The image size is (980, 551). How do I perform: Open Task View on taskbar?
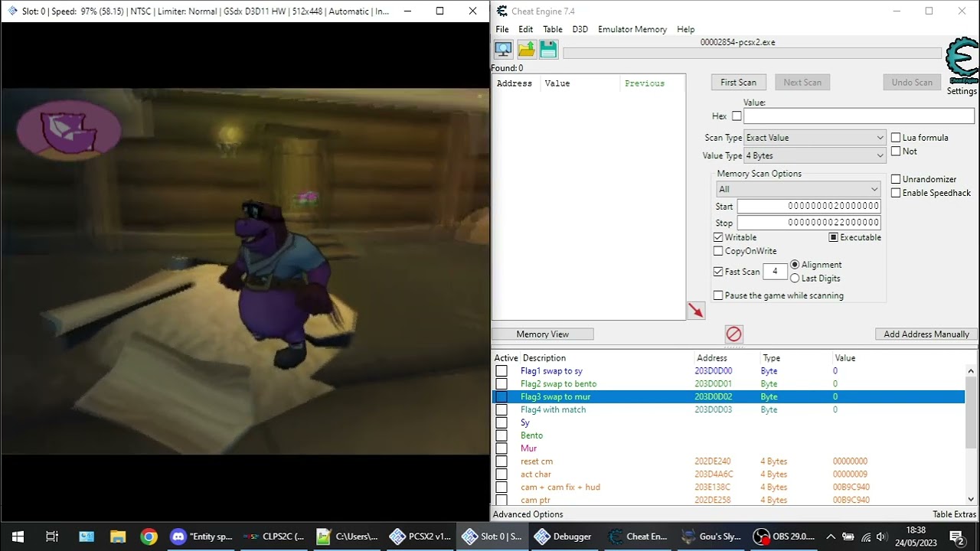coord(52,536)
